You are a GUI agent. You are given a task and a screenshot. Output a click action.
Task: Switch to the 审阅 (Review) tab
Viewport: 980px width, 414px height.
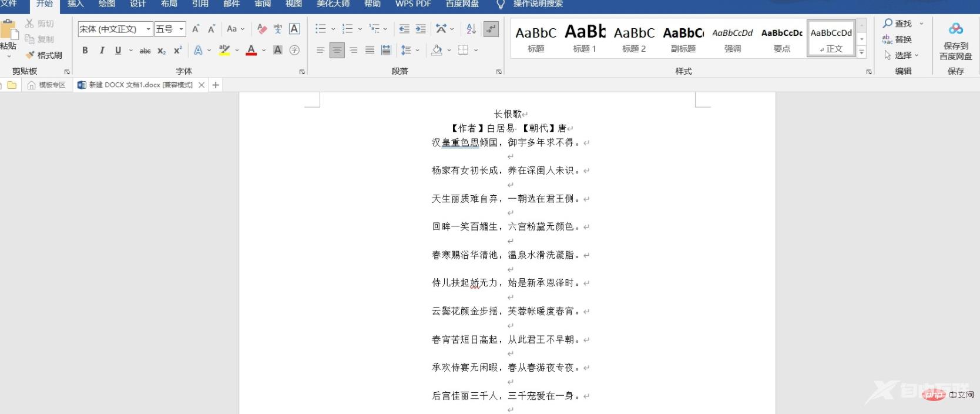click(x=263, y=4)
